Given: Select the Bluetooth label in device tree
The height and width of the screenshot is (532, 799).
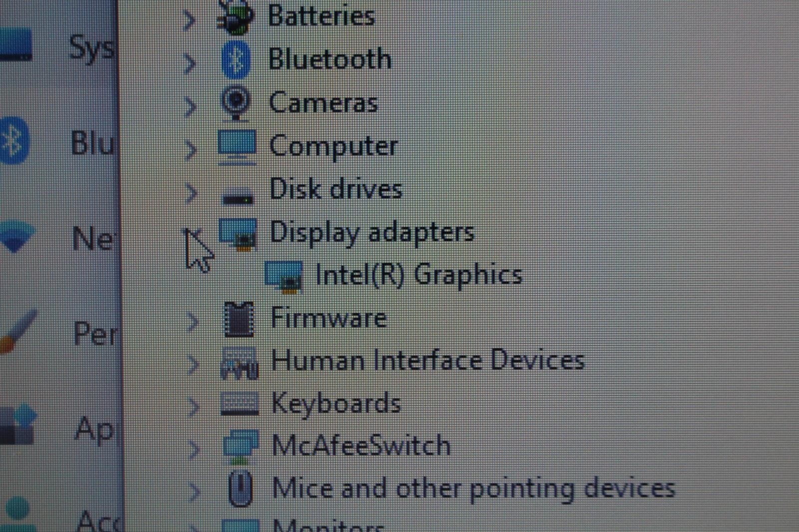Looking at the screenshot, I should point(330,59).
